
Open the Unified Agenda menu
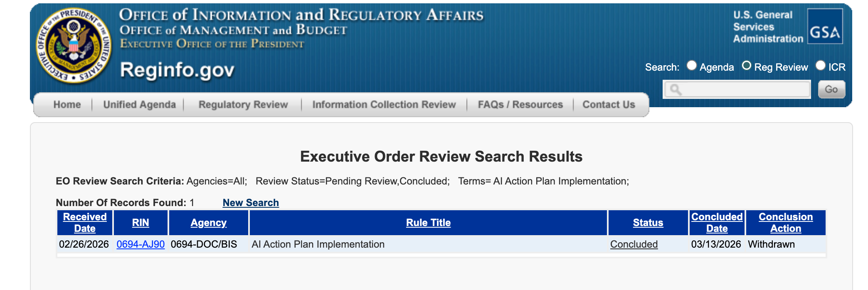pos(139,105)
